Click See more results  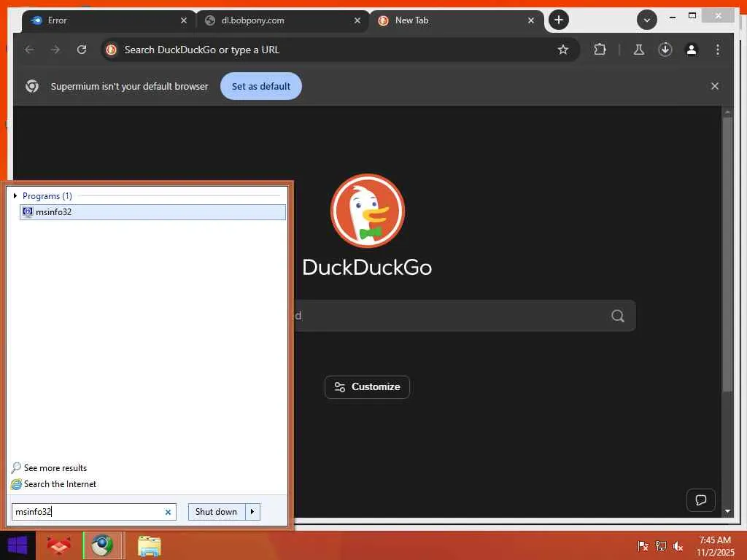pos(50,468)
